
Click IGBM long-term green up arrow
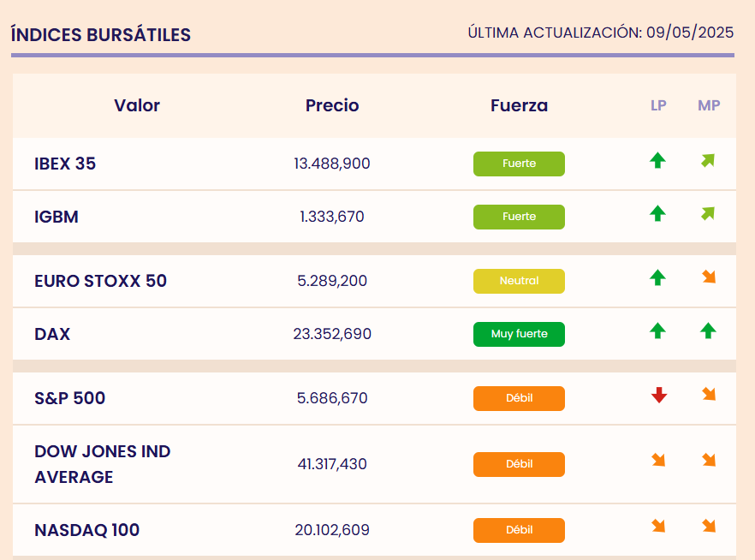click(657, 213)
